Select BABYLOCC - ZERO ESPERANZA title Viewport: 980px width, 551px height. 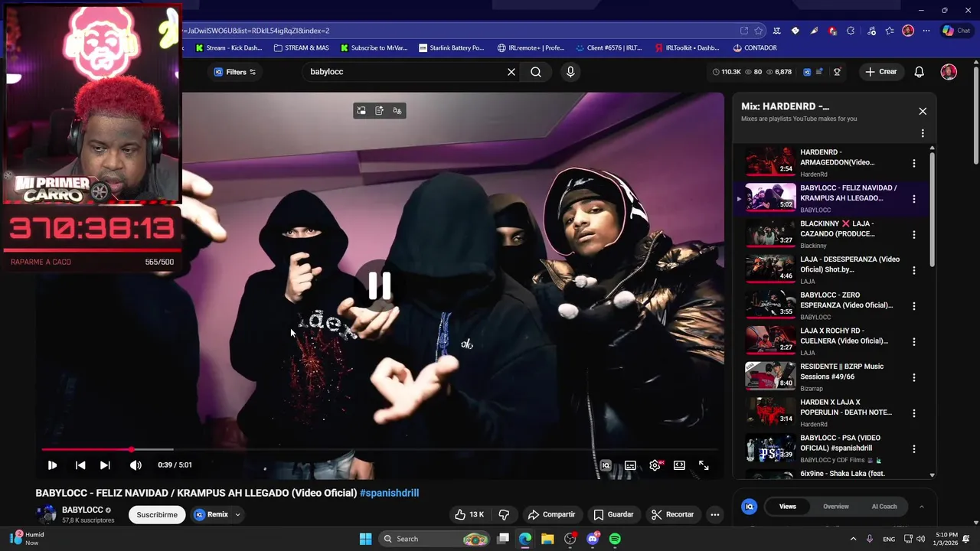pos(846,300)
